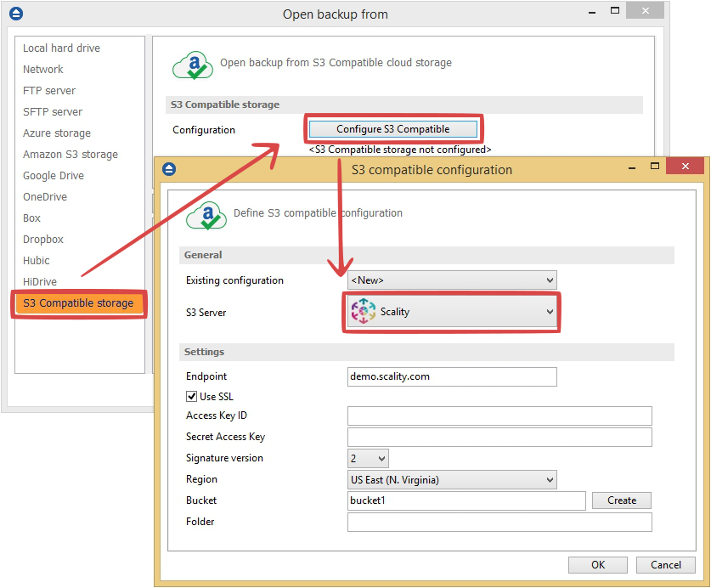The height and width of the screenshot is (588, 711).
Task: Click the Folder input field
Action: coord(499,523)
